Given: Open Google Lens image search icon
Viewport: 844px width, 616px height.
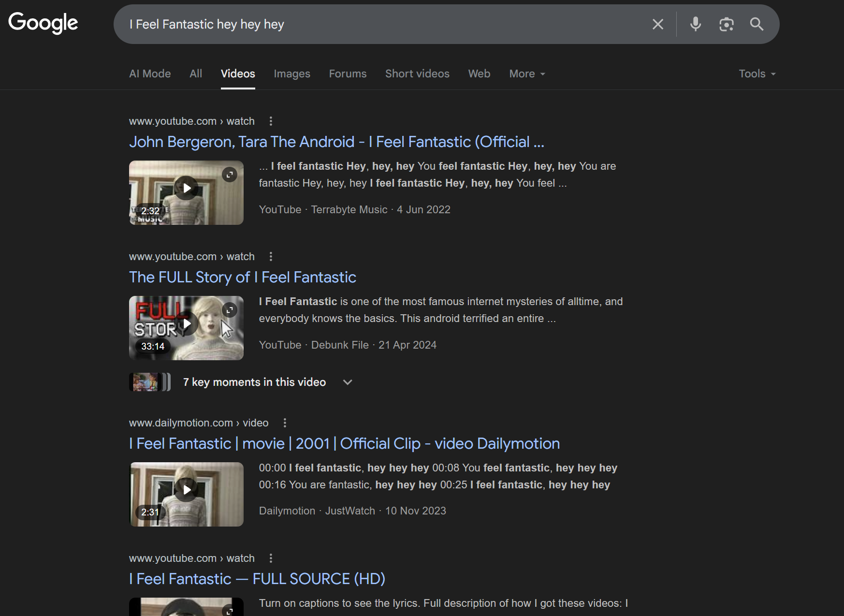Looking at the screenshot, I should [x=726, y=24].
